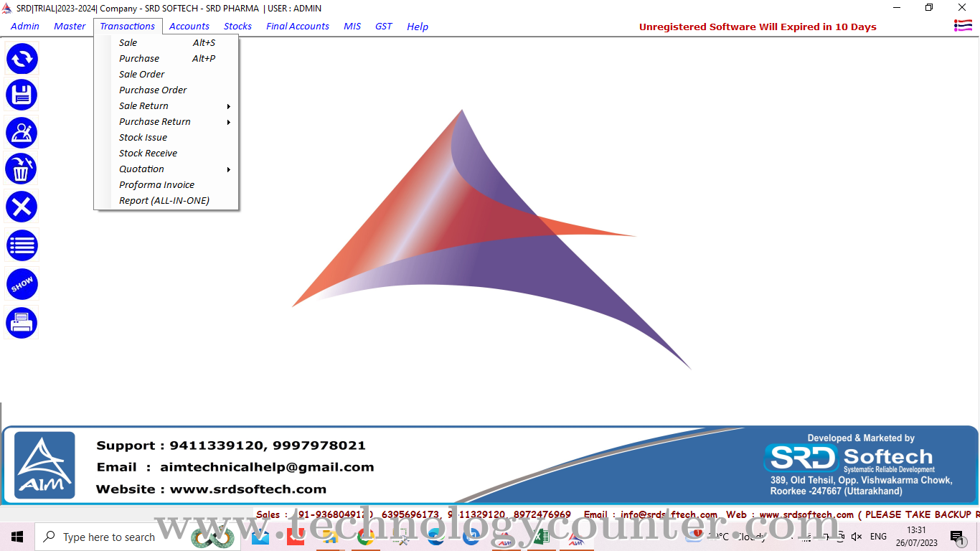Viewport: 980px width, 551px height.
Task: Click the support phone numbers text
Action: 268,446
